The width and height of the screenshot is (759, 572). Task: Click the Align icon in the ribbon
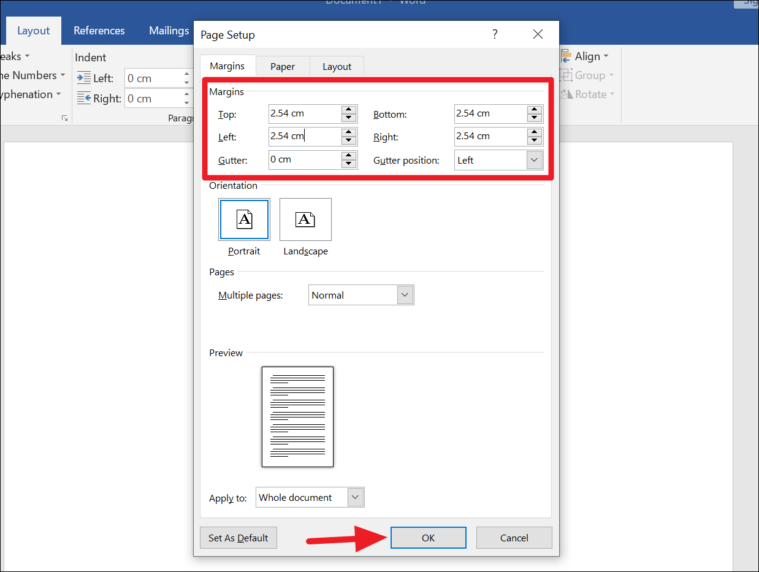tap(565, 57)
